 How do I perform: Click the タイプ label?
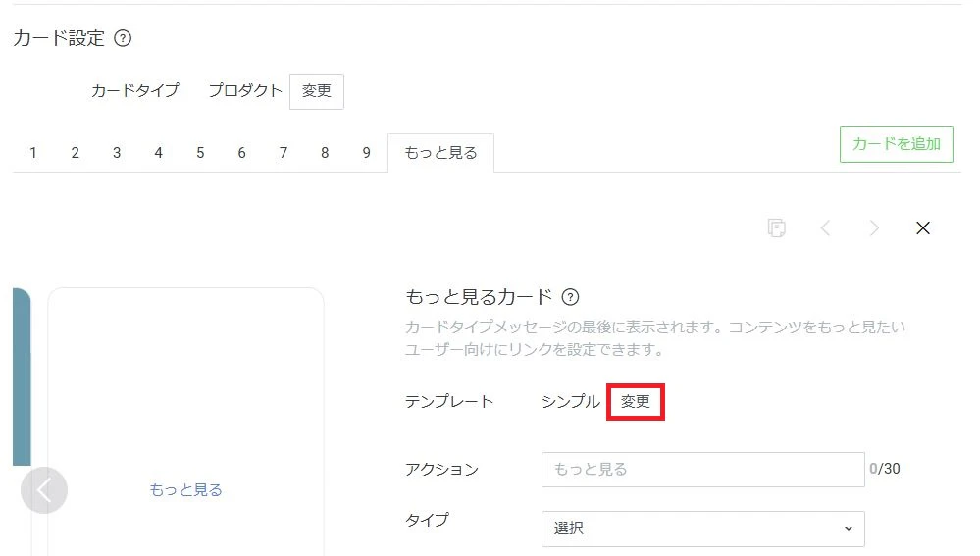427,520
